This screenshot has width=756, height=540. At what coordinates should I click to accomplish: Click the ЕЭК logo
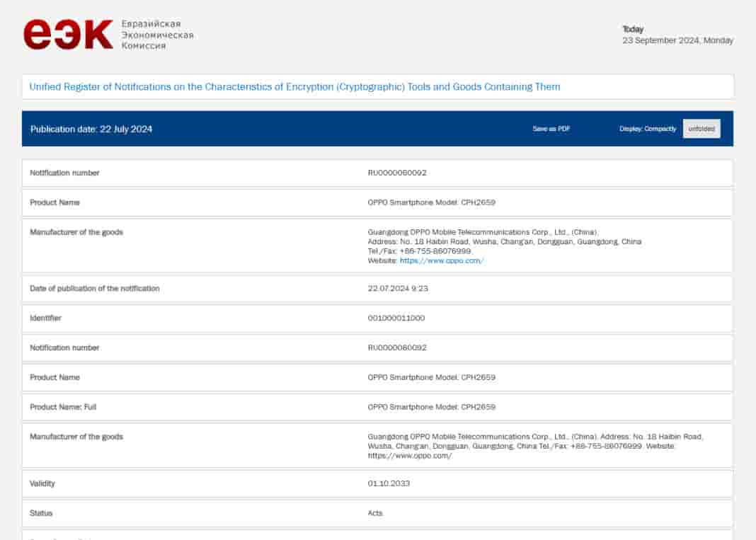coord(68,35)
